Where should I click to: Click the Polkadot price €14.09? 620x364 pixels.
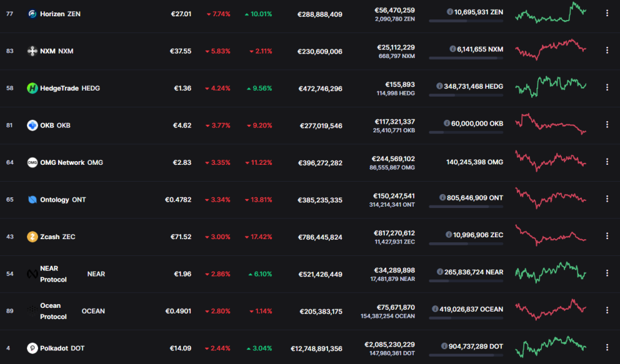point(180,348)
